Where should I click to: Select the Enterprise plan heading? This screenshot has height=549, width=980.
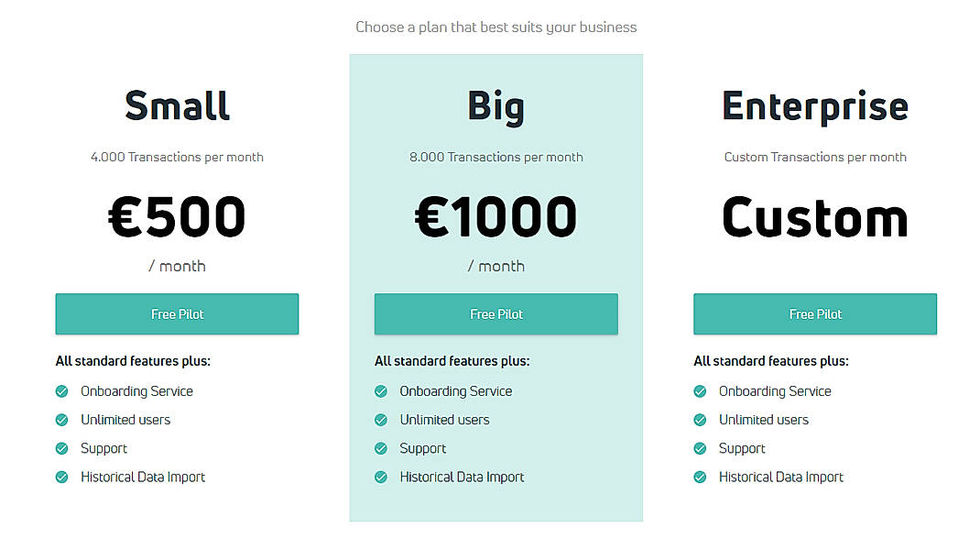(814, 105)
